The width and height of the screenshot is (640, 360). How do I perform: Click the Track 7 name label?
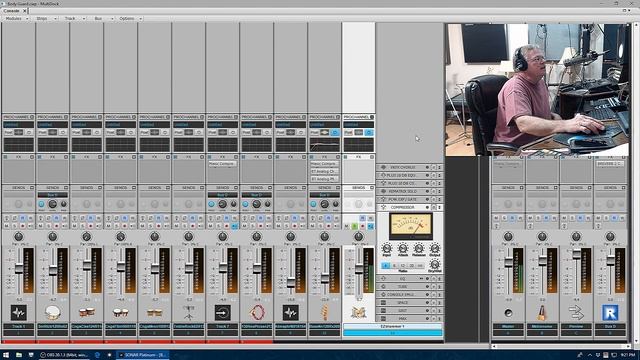click(222, 326)
